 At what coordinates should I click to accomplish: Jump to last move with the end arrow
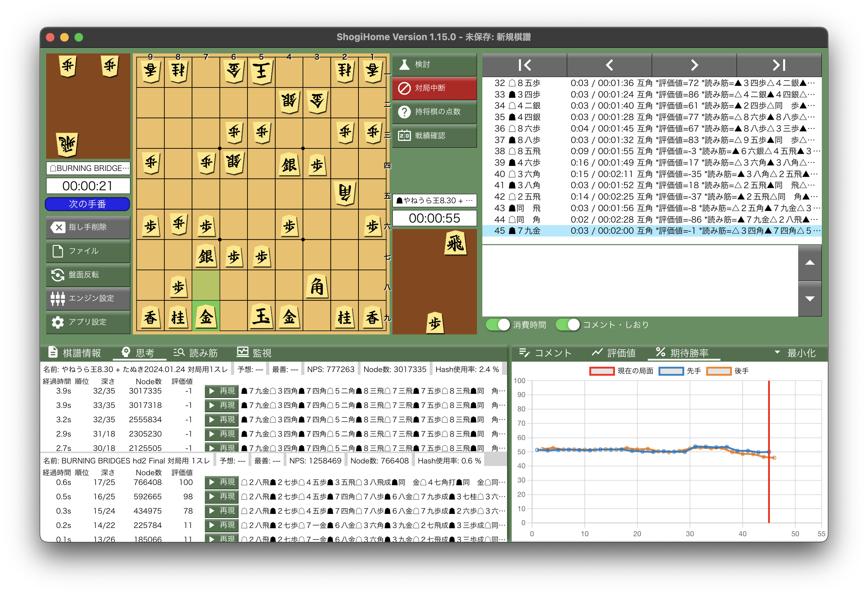779,65
